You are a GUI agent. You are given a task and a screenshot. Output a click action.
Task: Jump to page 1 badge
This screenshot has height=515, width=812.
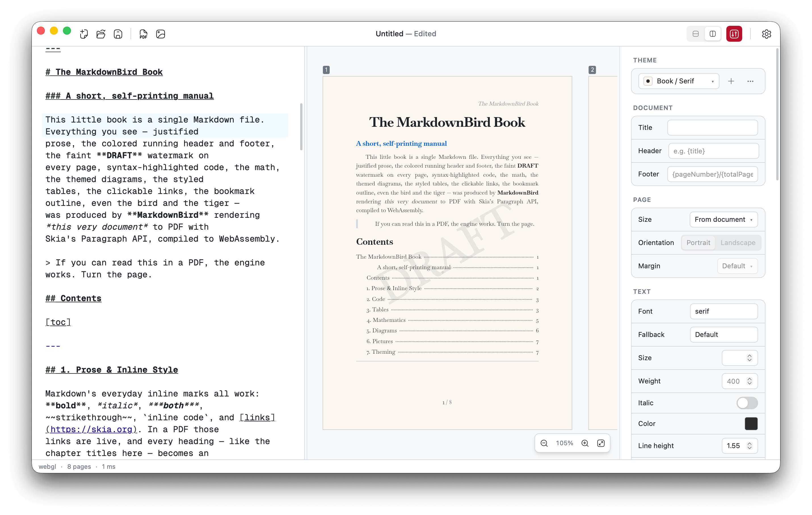coord(326,70)
